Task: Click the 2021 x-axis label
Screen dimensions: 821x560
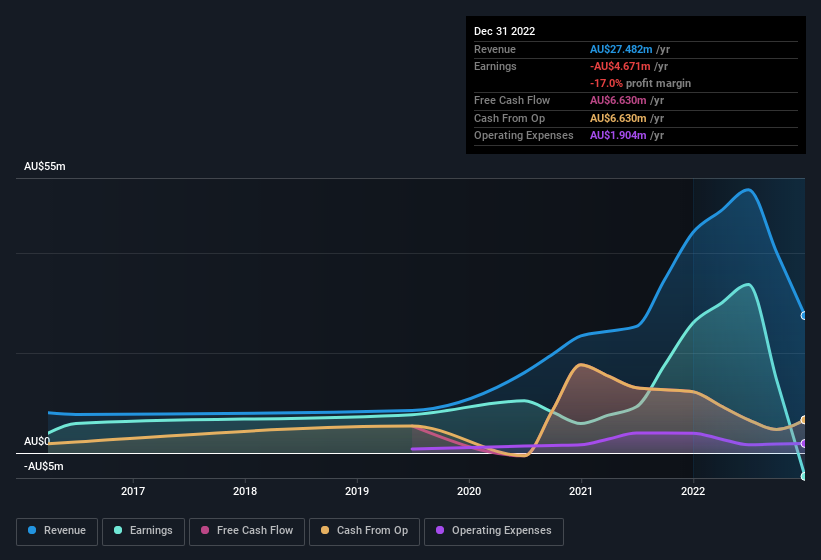Action: point(581,491)
